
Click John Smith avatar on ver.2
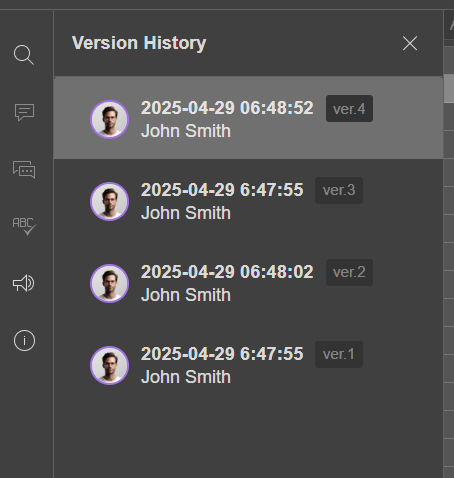tap(109, 283)
